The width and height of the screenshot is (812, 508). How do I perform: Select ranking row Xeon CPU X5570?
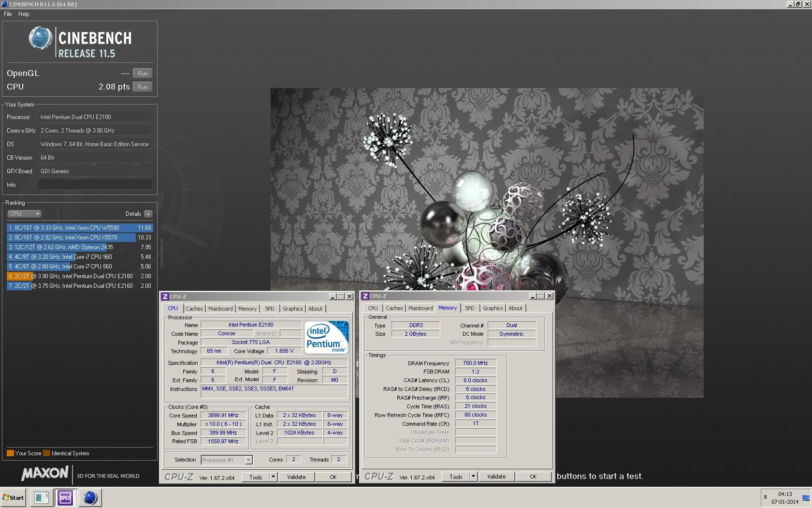(x=80, y=238)
